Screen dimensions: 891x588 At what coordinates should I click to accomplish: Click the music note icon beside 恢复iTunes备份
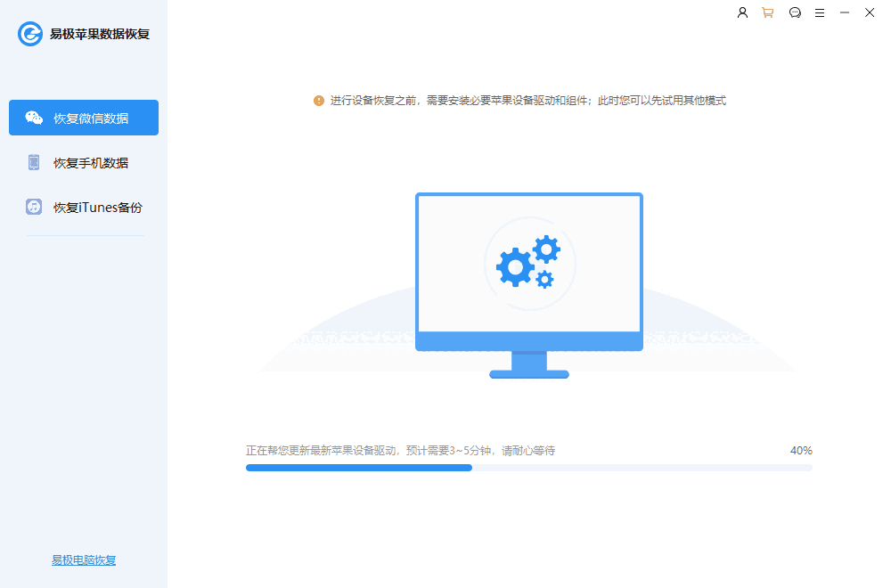(33, 207)
